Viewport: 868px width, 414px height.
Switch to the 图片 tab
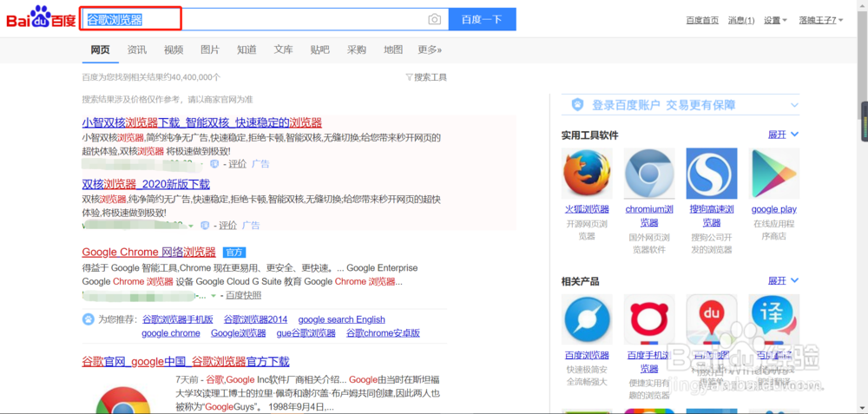210,49
